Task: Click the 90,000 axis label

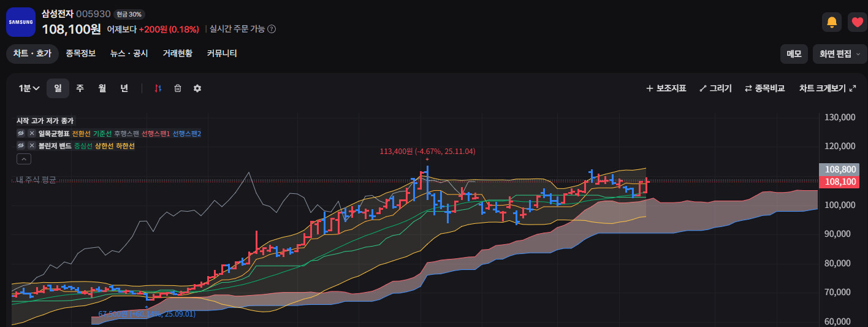Action: pyautogui.click(x=837, y=234)
